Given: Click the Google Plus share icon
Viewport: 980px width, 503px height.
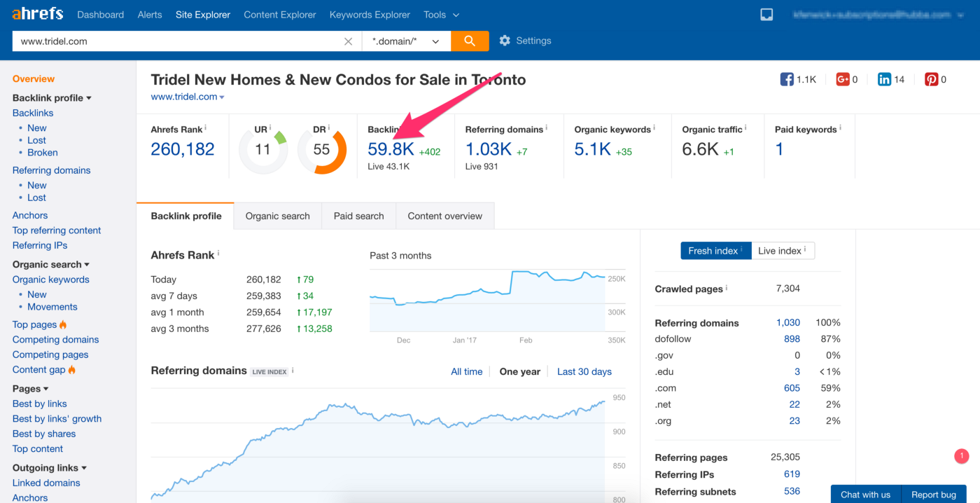Looking at the screenshot, I should coord(843,79).
